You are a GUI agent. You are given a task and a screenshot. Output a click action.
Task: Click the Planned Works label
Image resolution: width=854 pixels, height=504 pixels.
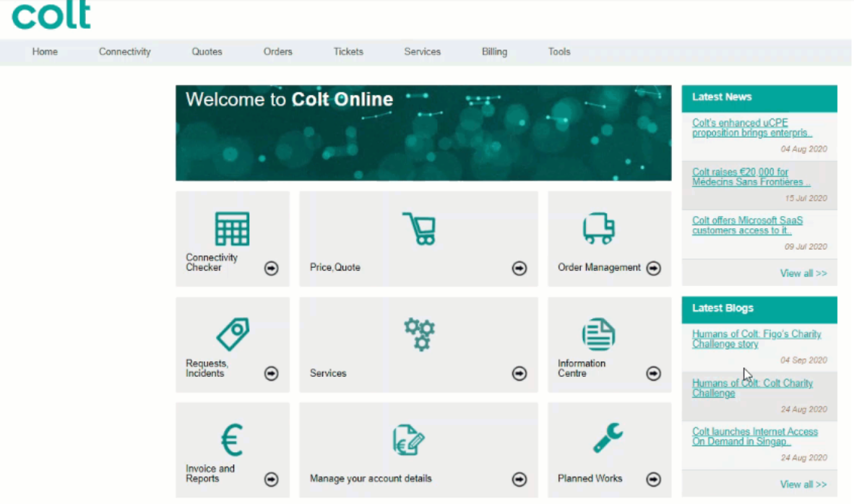590,479
